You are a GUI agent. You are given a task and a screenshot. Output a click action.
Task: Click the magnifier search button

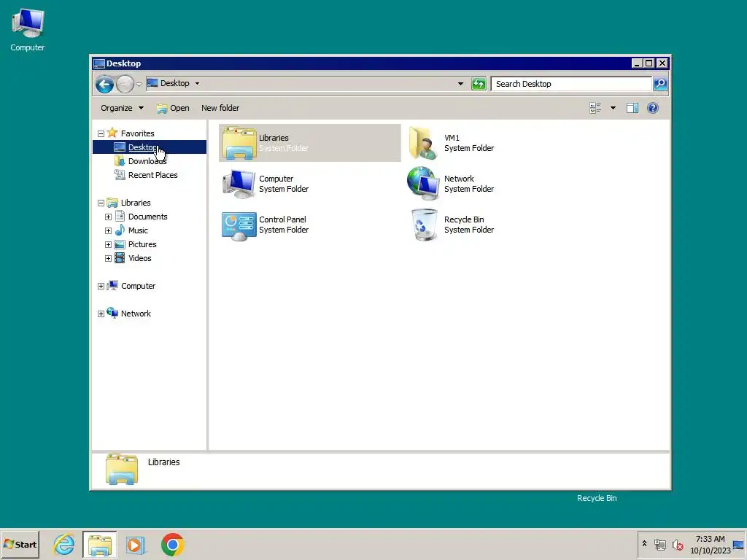click(659, 84)
